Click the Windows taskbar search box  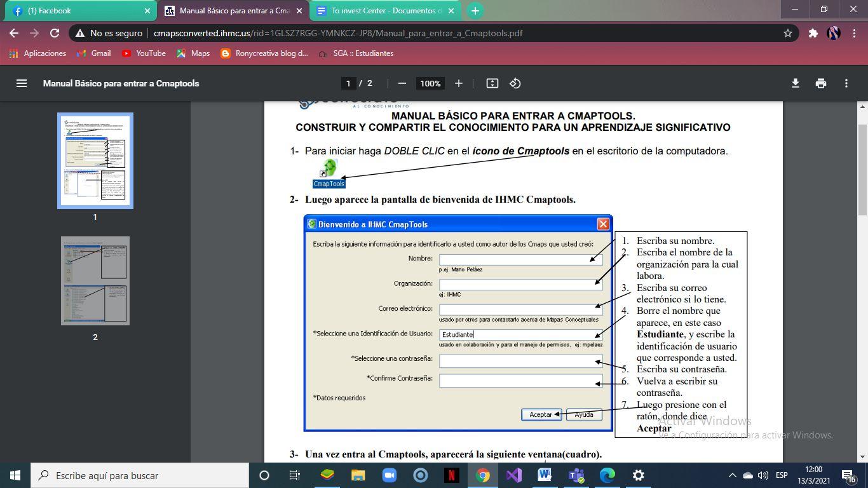pyautogui.click(x=139, y=475)
